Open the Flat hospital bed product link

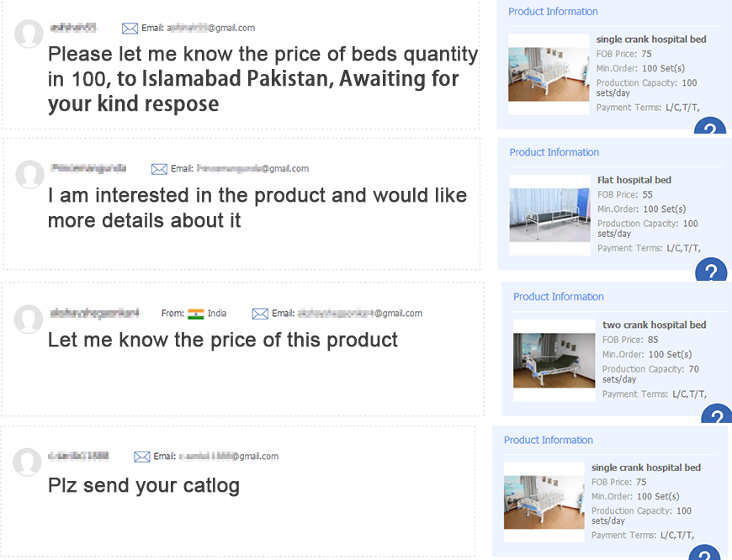634,180
